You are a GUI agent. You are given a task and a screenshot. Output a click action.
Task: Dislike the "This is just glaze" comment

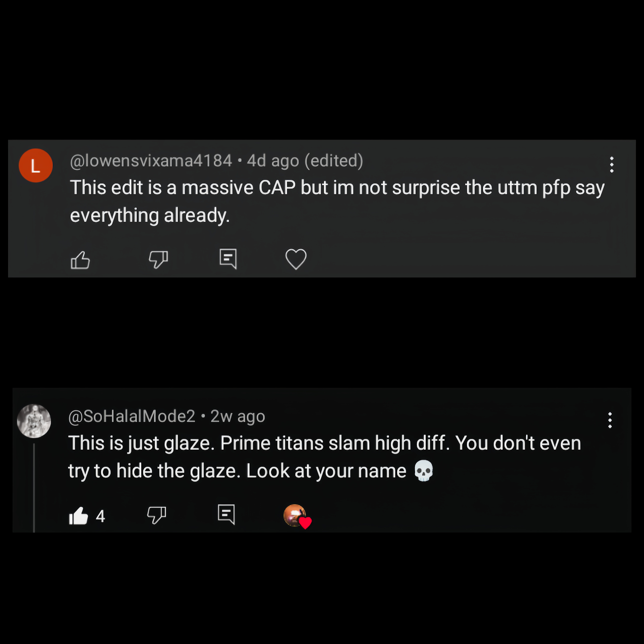157,515
